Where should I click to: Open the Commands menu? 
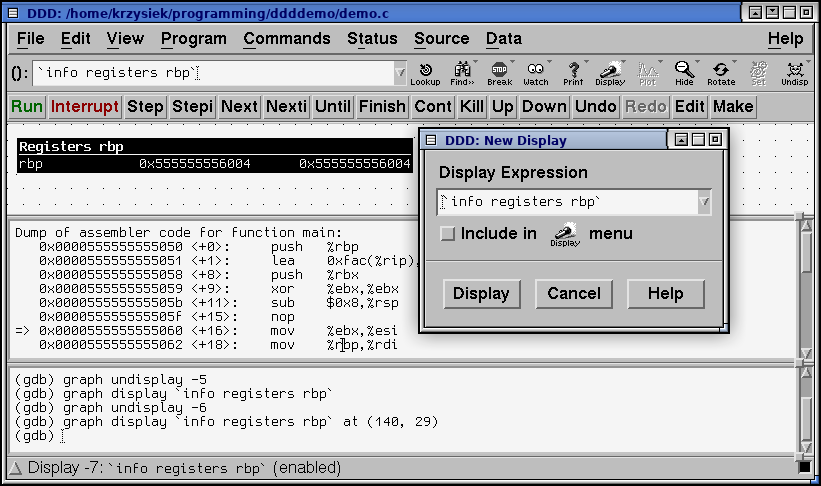point(287,39)
